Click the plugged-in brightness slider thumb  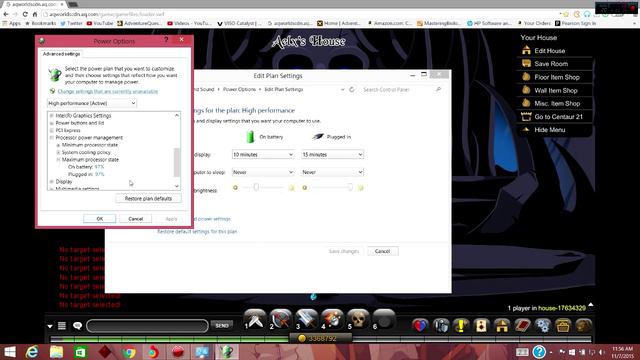coord(350,187)
